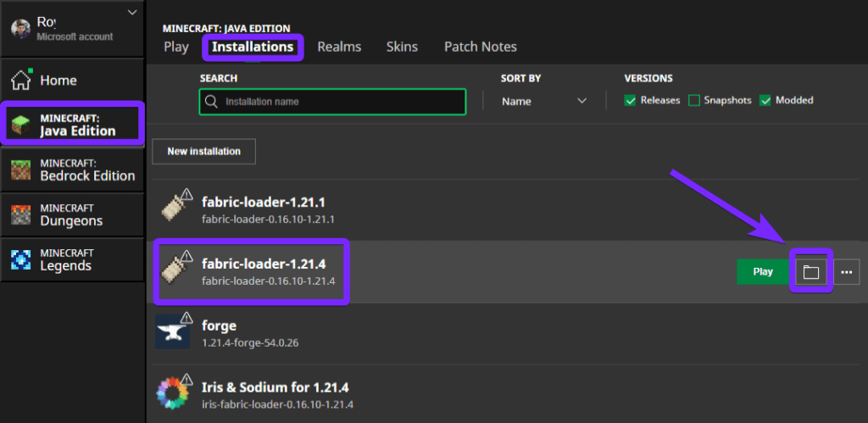Open more options for fabric-loader-1.21.4
The image size is (868, 423).
click(846, 272)
